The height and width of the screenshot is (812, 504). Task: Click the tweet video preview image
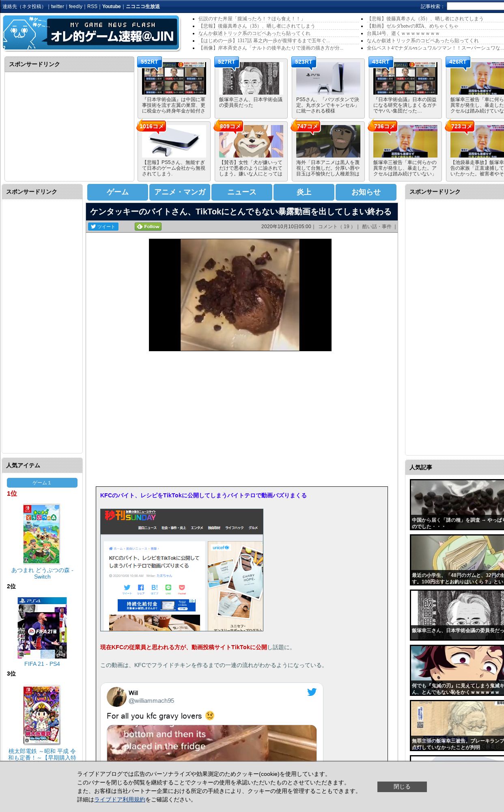[211, 743]
